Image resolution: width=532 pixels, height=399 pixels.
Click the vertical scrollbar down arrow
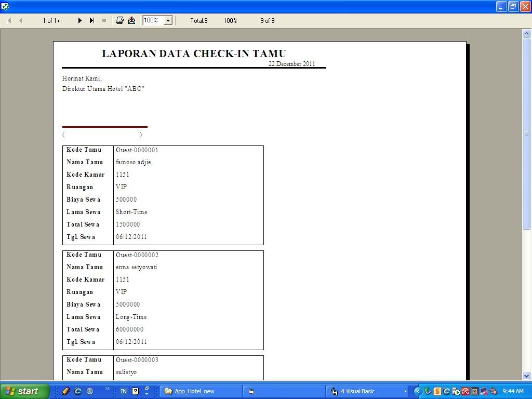[527, 376]
